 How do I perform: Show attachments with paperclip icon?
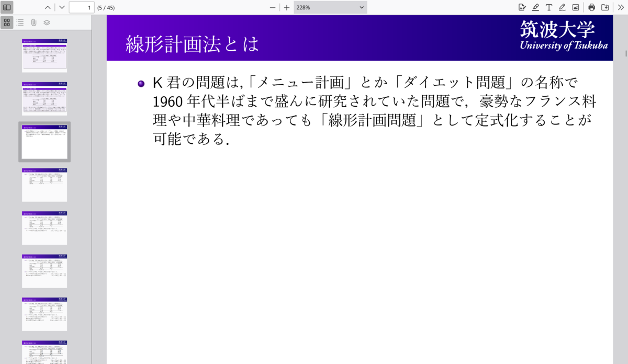pos(33,22)
